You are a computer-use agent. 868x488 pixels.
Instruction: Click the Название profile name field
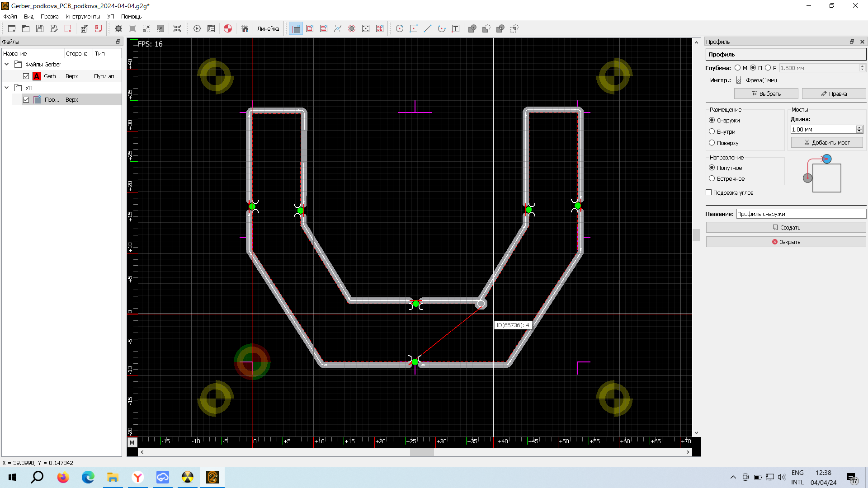click(x=800, y=214)
